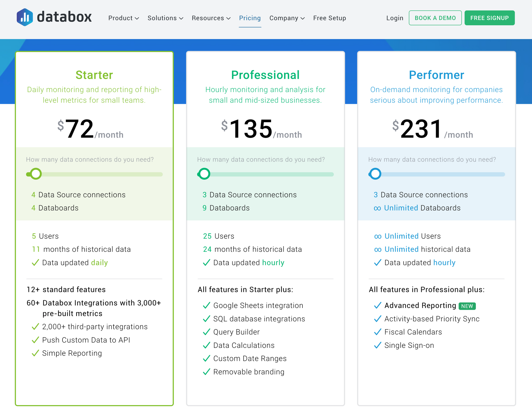Click infinity icon next to Unlimited historical data
The image size is (532, 420).
click(378, 250)
